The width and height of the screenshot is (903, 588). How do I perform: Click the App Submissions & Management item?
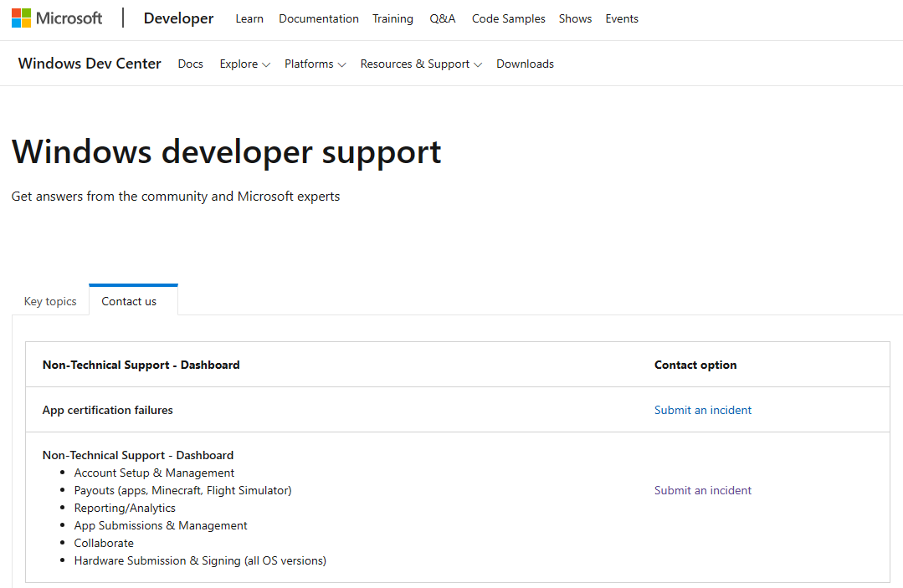pos(161,526)
